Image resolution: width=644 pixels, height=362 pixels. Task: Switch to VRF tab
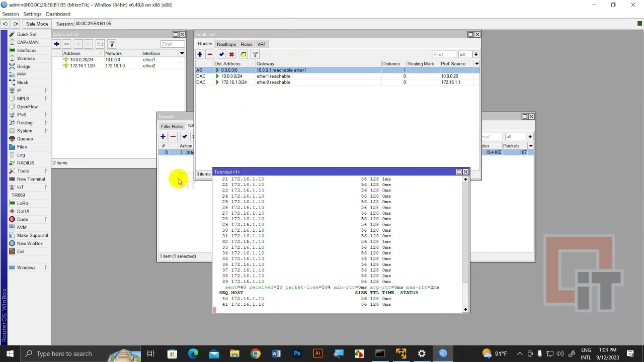point(262,44)
